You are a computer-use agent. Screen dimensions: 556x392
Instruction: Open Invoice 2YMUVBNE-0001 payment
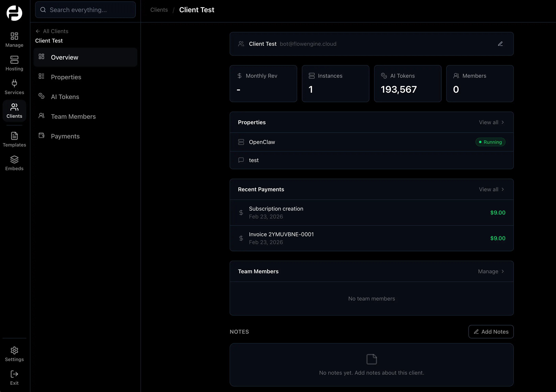372,238
